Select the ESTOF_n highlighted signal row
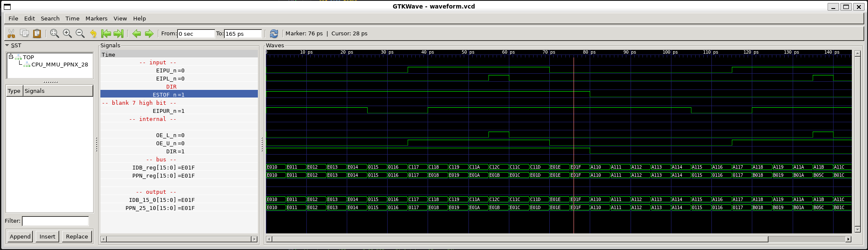 click(179, 95)
